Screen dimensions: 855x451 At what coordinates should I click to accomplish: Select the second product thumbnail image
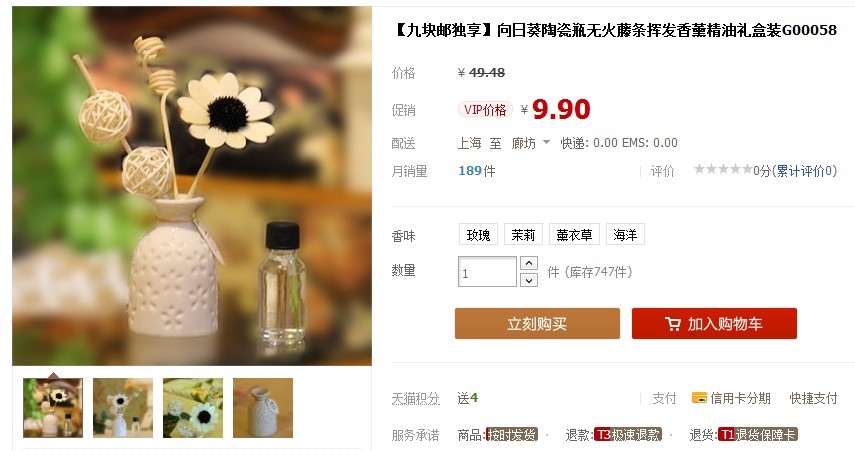[x=123, y=408]
